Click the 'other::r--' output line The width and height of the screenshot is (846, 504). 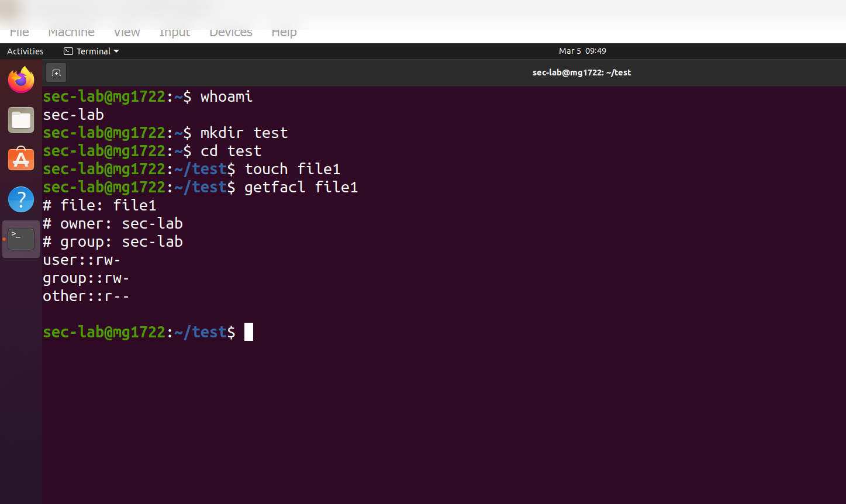(x=86, y=296)
